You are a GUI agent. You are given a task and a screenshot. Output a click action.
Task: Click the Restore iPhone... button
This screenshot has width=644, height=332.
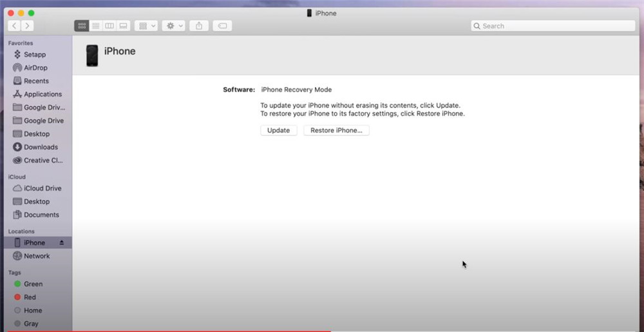click(x=336, y=130)
